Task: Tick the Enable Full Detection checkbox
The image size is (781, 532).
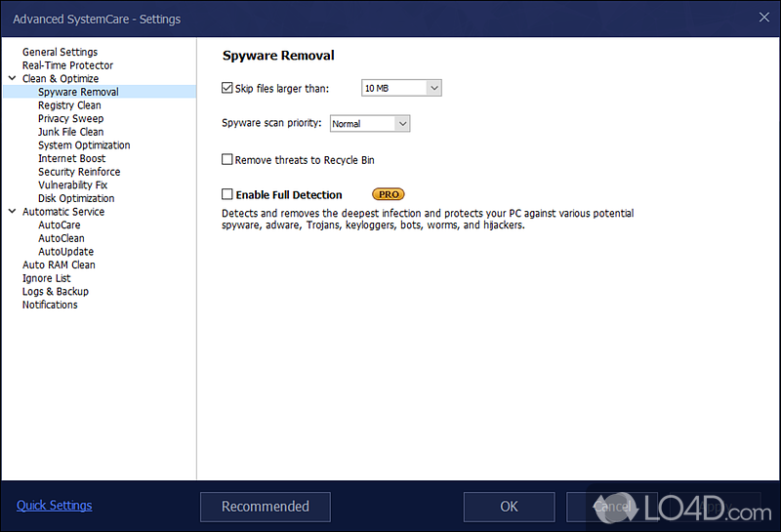Action: click(227, 194)
